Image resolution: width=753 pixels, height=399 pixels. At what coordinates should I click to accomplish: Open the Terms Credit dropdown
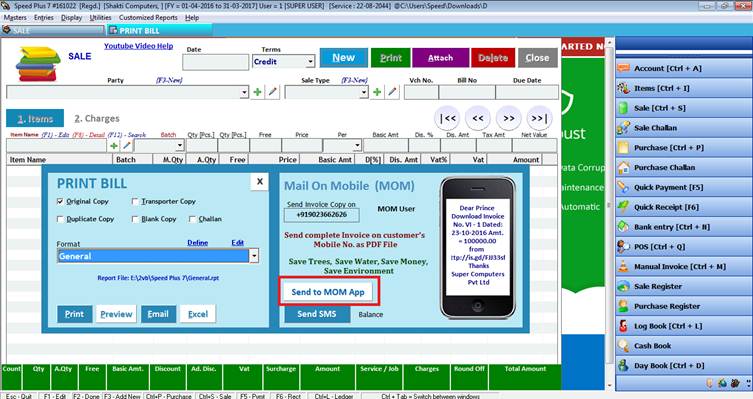tap(310, 61)
